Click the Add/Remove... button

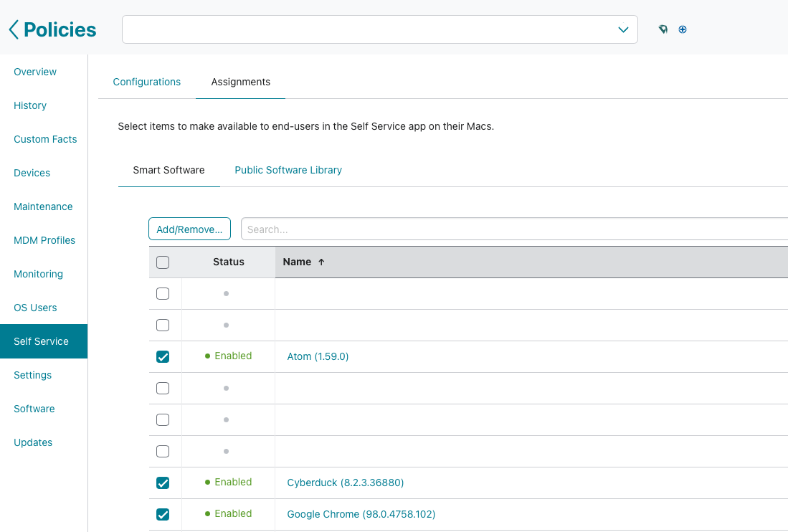coord(189,229)
